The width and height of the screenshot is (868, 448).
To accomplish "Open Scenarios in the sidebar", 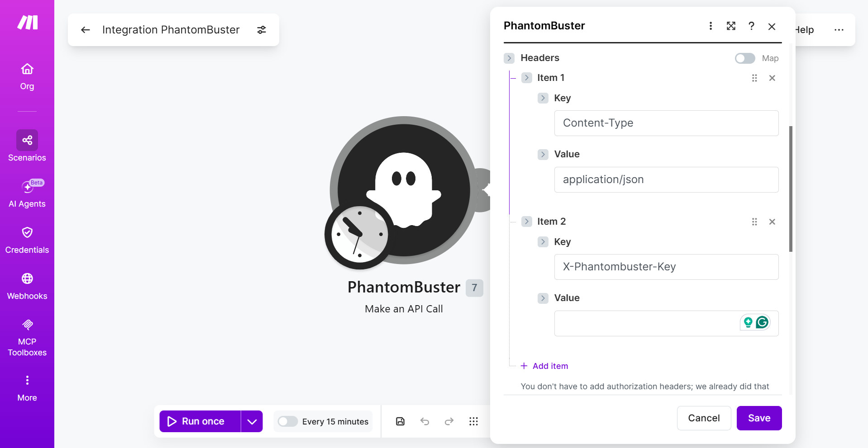I will point(27,146).
